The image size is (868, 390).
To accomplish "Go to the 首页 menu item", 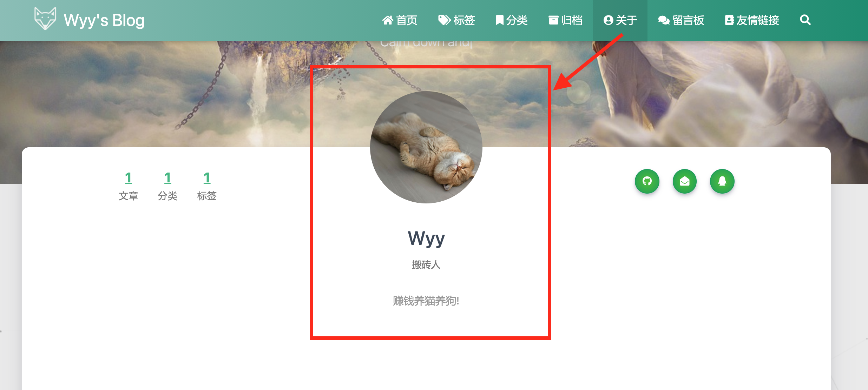I will coord(400,20).
